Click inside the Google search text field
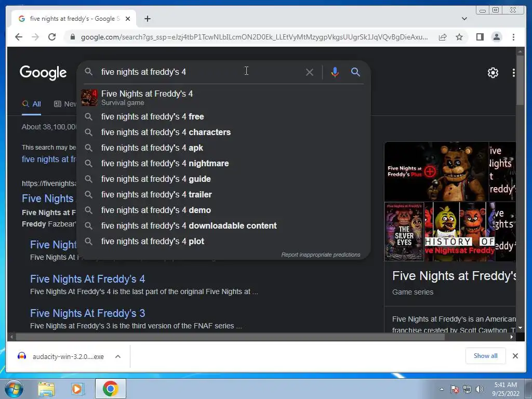 200,72
